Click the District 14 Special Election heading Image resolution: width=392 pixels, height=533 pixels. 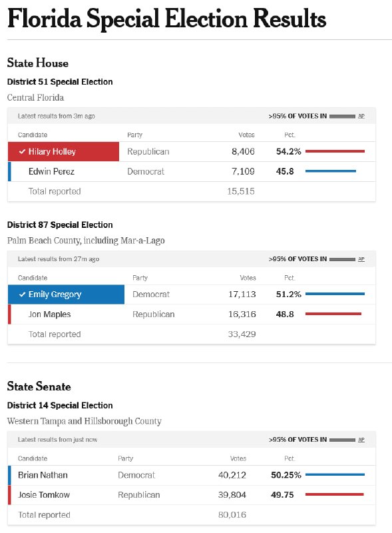[x=60, y=405]
